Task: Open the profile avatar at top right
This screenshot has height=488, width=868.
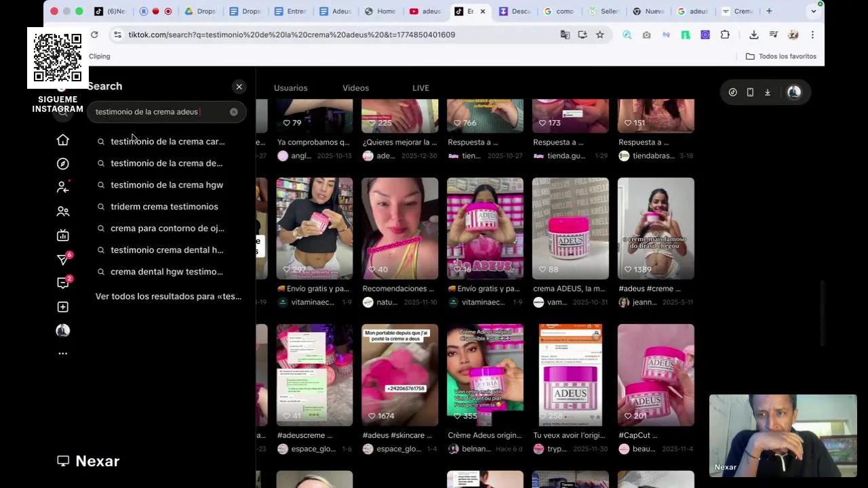Action: [794, 92]
